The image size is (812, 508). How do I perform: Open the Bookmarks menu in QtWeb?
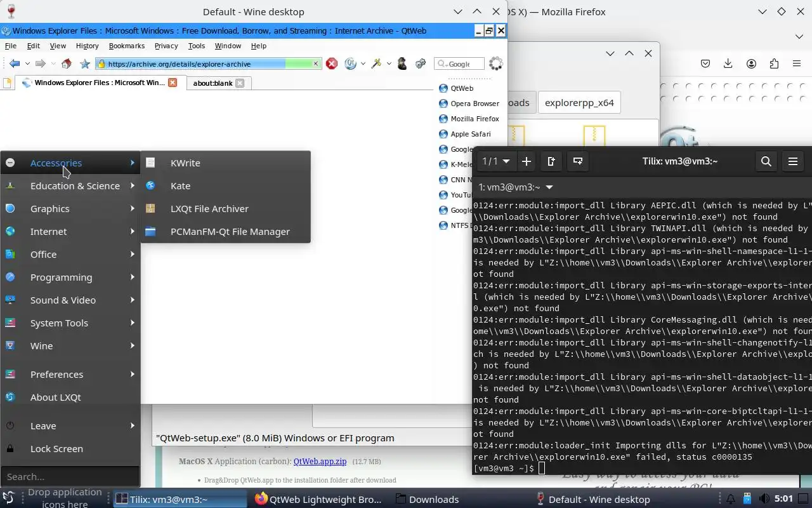click(127, 46)
